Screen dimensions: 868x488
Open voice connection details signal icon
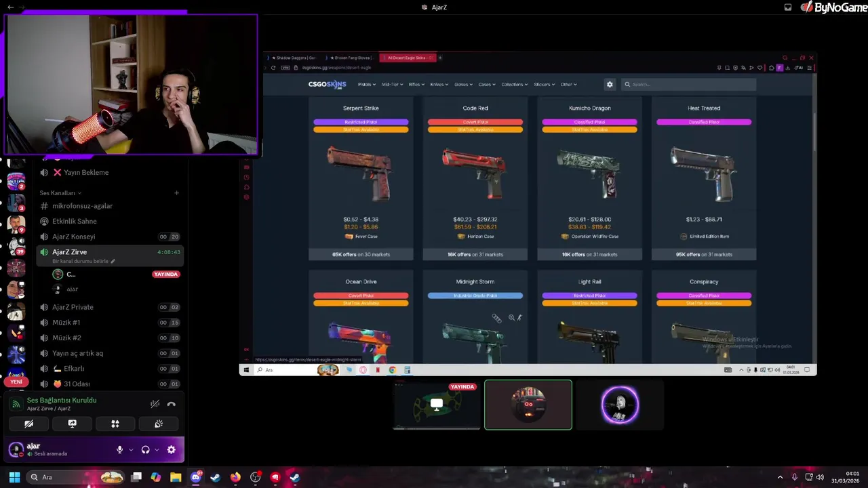[16, 404]
